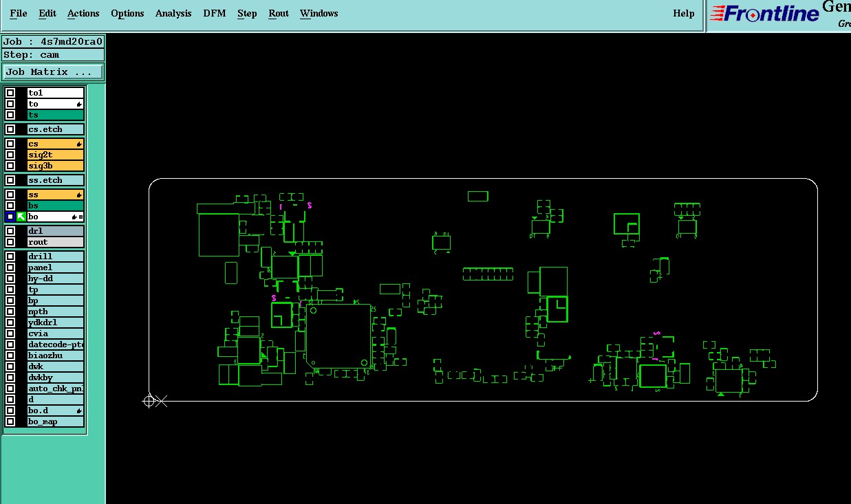The height and width of the screenshot is (504, 851).
Task: Open the Analysis menu
Action: (x=173, y=13)
